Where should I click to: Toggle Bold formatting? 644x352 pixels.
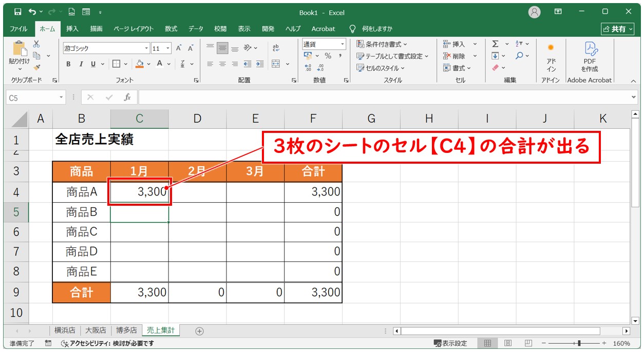coord(68,64)
